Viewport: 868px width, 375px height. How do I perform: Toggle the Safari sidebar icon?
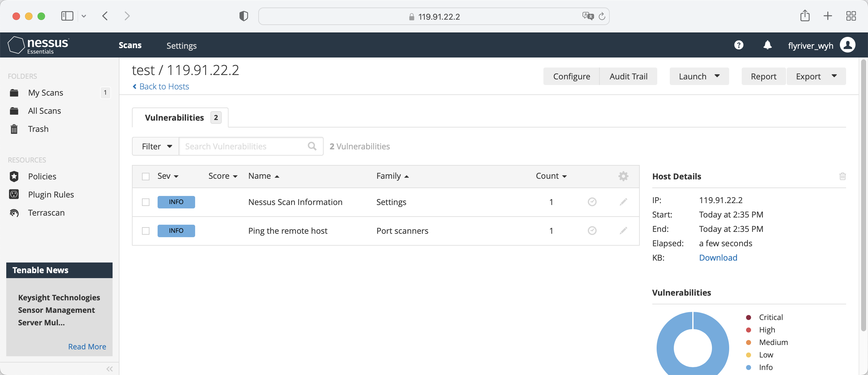[x=67, y=16]
